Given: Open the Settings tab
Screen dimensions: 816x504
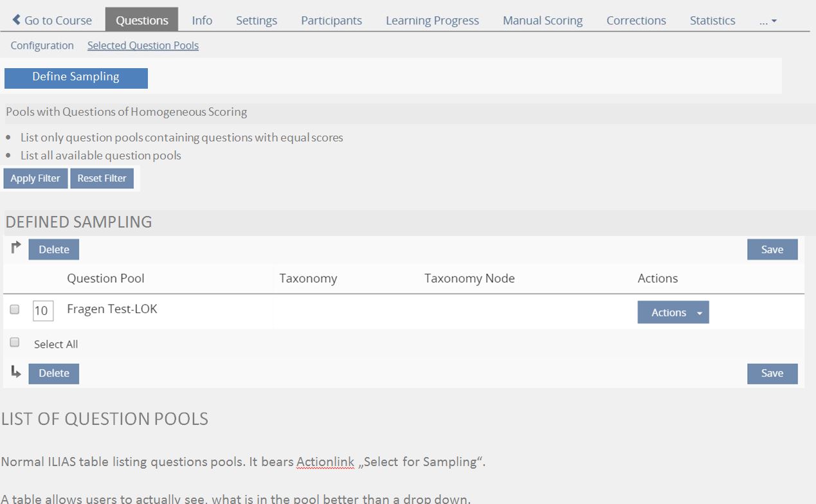Looking at the screenshot, I should pos(256,20).
